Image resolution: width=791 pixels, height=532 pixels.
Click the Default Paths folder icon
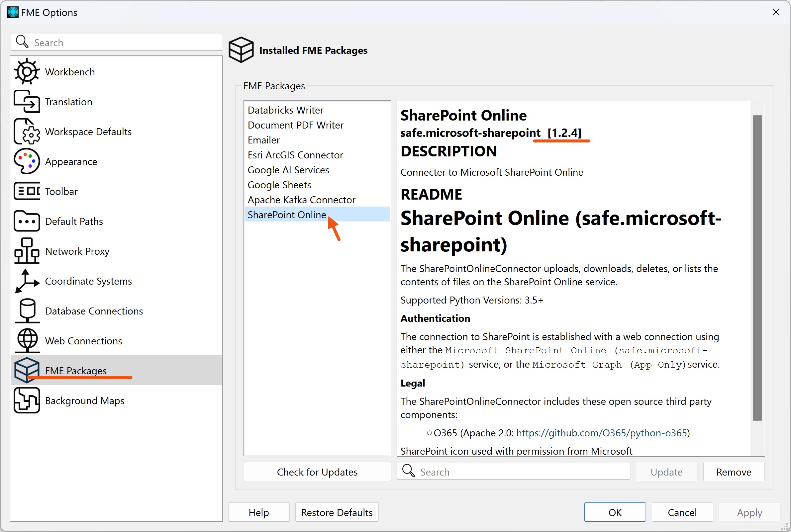tap(27, 221)
